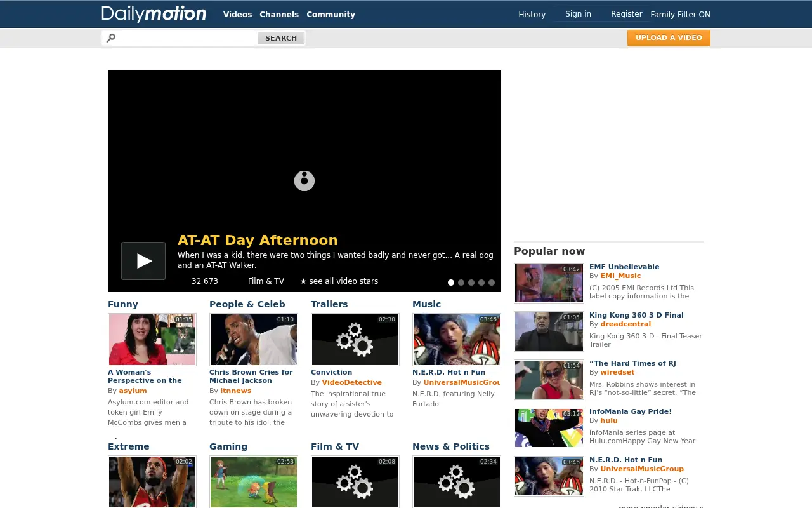Open the News & Politics category heading

tap(451, 446)
